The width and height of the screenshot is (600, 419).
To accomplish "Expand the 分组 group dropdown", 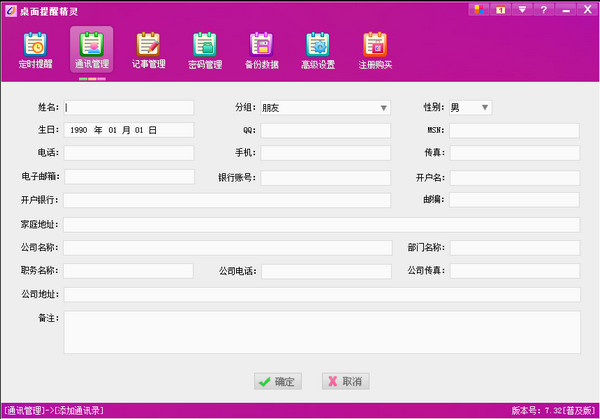I will pos(383,108).
